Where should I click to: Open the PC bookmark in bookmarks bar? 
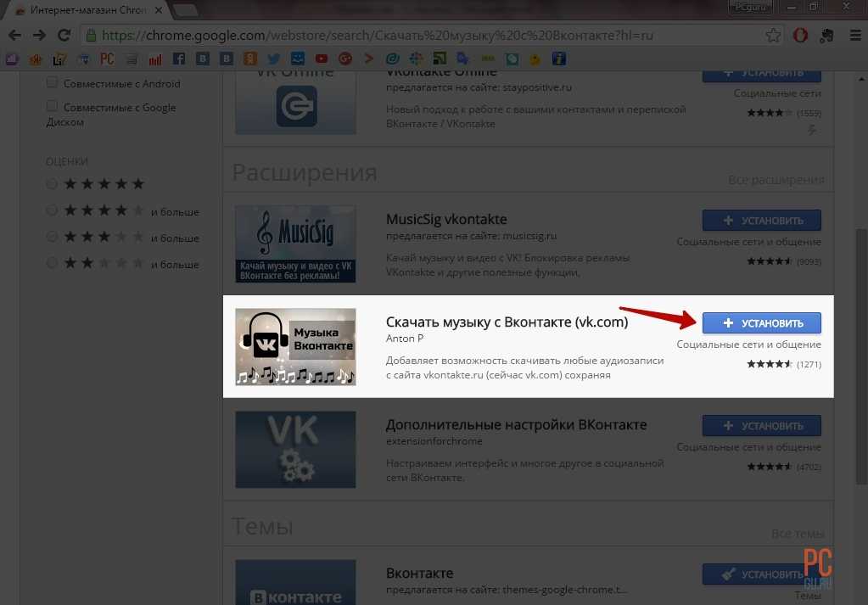pos(107,59)
